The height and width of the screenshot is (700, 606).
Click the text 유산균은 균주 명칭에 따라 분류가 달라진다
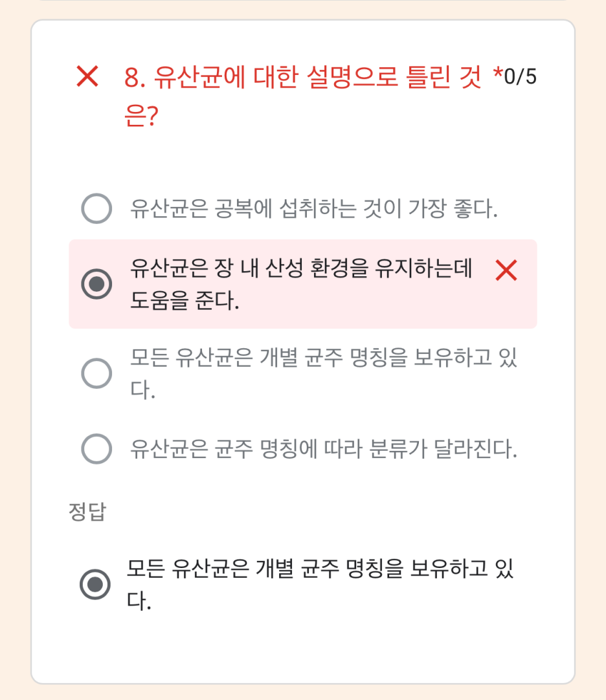[x=324, y=449]
